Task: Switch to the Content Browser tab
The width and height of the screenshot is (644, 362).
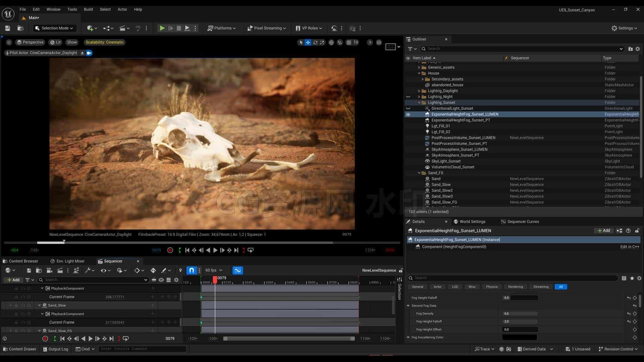Action: click(x=20, y=261)
